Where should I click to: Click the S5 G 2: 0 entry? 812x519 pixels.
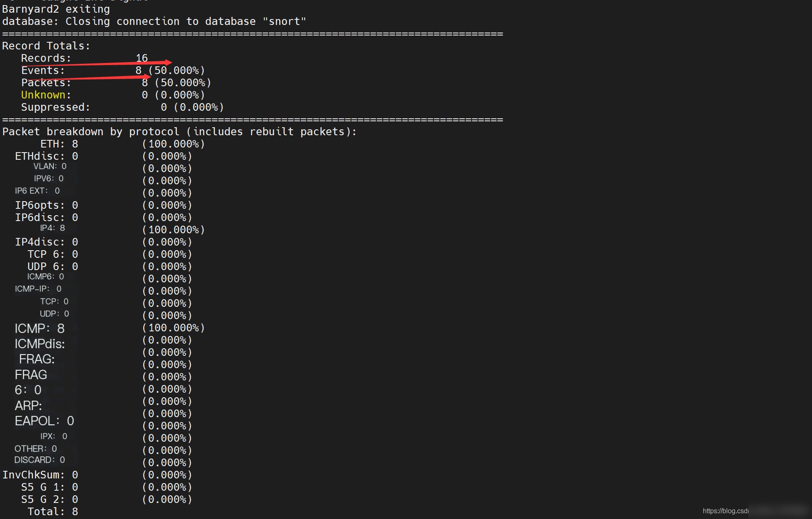[49, 500]
